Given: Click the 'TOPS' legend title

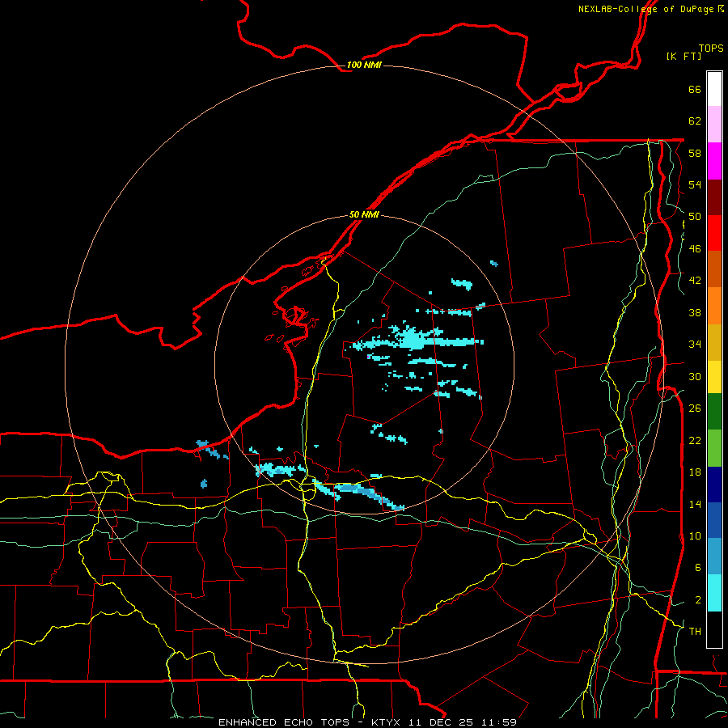Looking at the screenshot, I should click(711, 49).
